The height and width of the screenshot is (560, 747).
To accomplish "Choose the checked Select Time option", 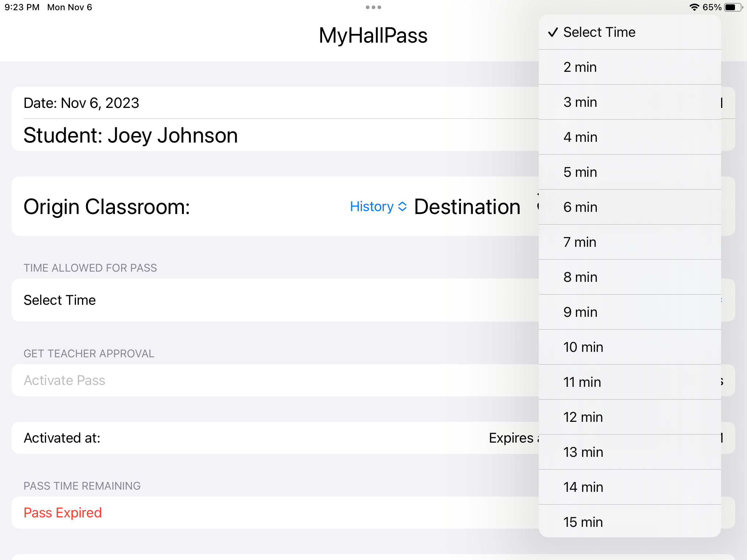I will (x=630, y=32).
